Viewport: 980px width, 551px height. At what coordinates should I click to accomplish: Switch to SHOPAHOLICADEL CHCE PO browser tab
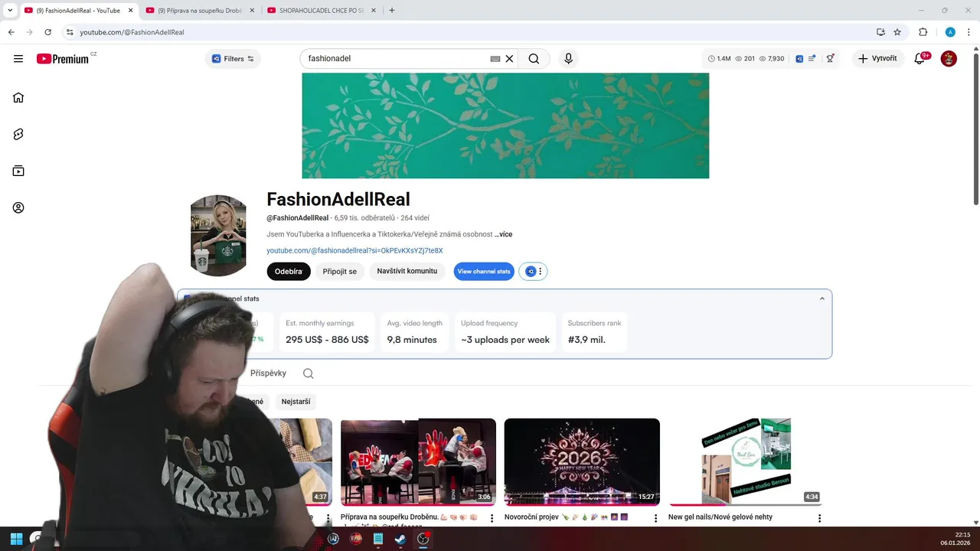click(322, 11)
